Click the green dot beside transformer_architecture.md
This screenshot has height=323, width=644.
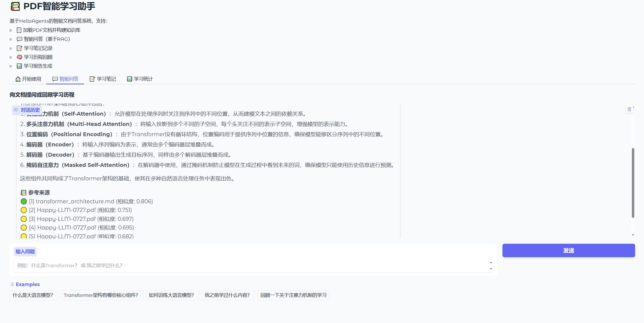click(23, 201)
